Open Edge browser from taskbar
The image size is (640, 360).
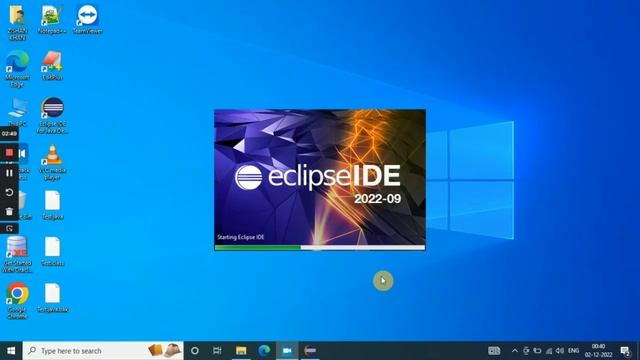[x=264, y=351]
